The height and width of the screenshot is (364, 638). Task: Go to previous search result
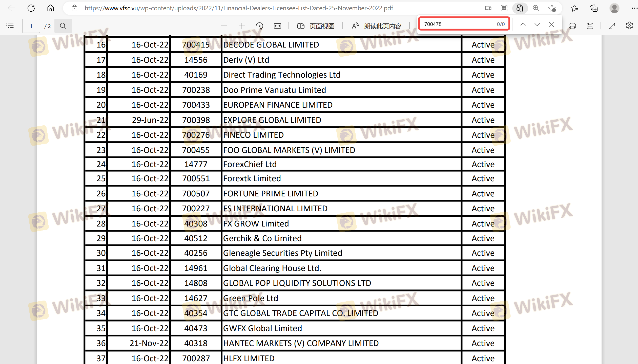(x=523, y=24)
